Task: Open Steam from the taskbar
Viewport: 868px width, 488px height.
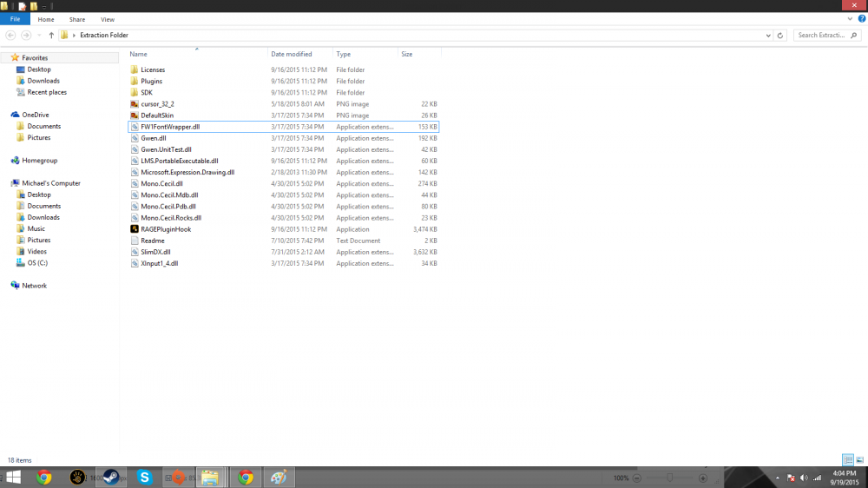Action: (111, 478)
